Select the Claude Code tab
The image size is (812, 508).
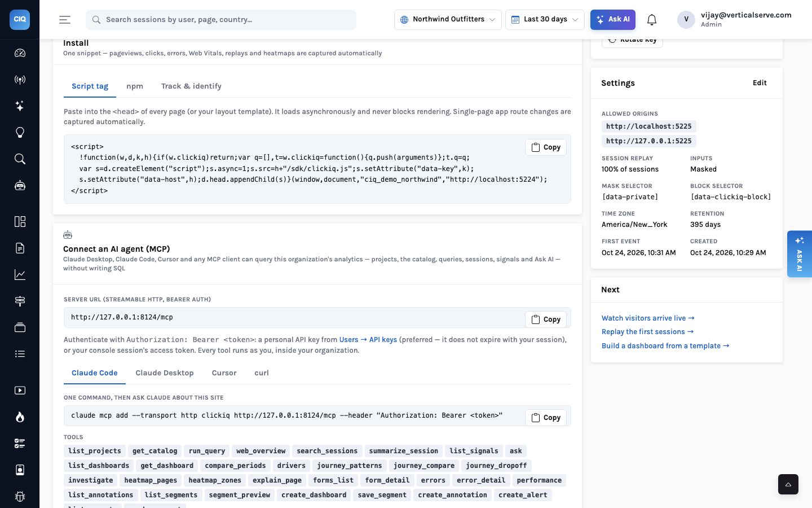[x=95, y=373]
